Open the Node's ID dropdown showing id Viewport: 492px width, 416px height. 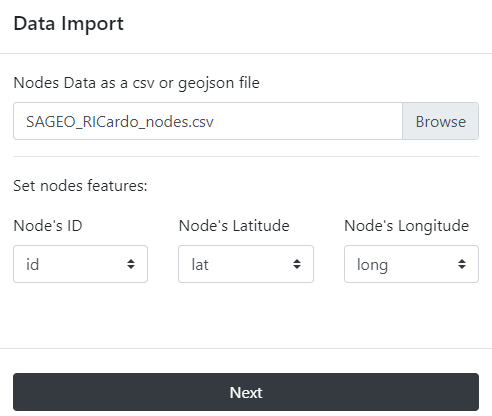point(80,264)
